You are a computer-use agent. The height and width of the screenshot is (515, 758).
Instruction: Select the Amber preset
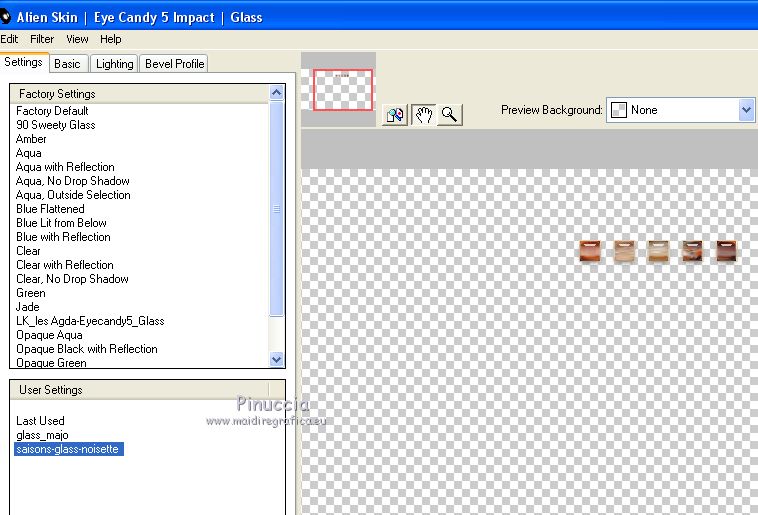coord(31,139)
